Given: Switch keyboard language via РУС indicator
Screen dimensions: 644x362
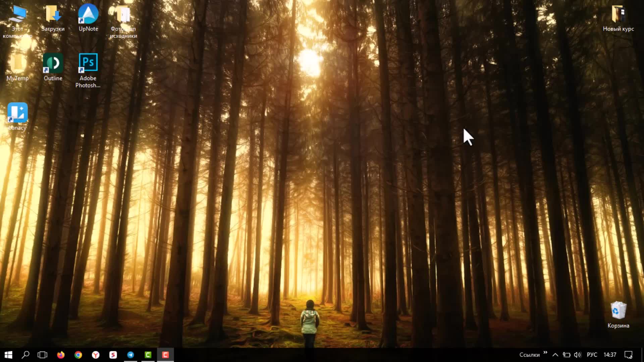Looking at the screenshot, I should pyautogui.click(x=592, y=355).
